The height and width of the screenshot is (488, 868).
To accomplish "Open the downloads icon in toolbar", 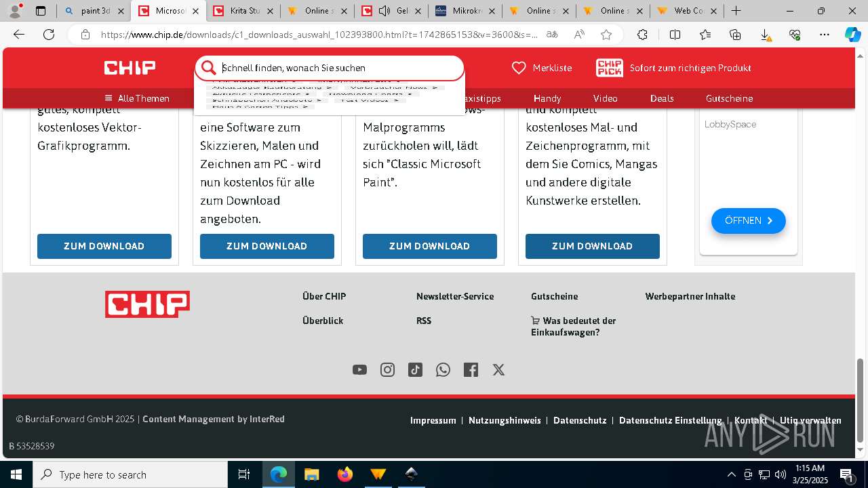I will [x=765, y=35].
